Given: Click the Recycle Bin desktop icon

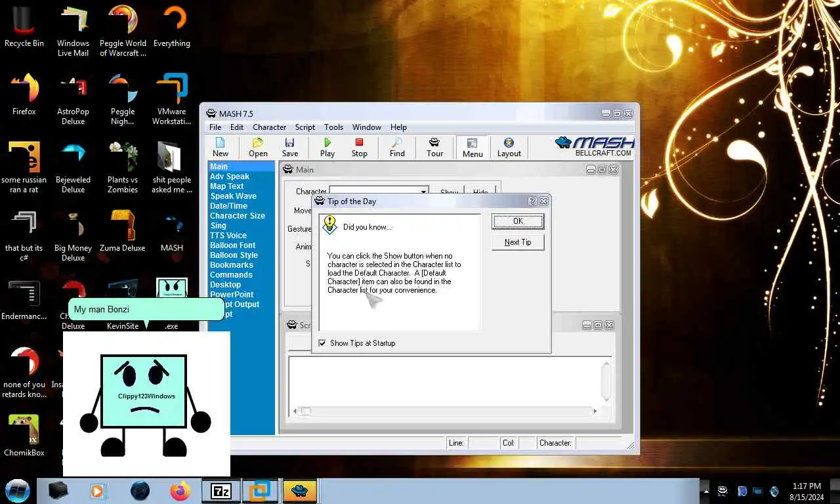Looking at the screenshot, I should pyautogui.click(x=24, y=26).
